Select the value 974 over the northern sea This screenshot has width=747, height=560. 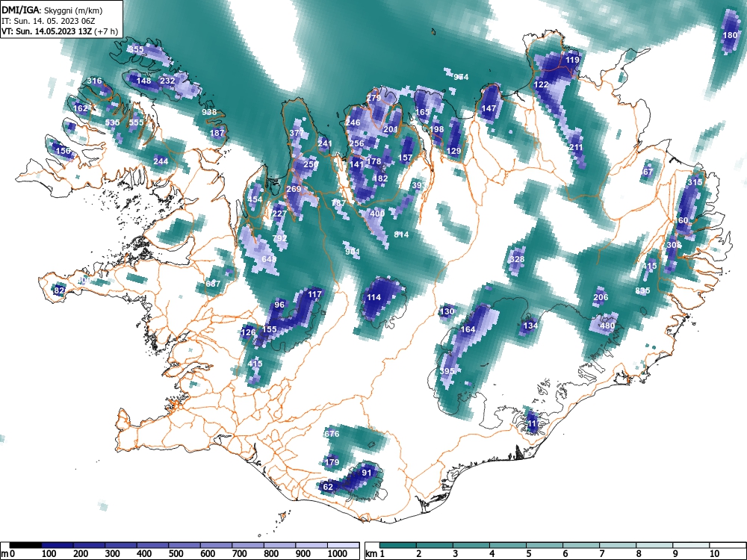461,77
